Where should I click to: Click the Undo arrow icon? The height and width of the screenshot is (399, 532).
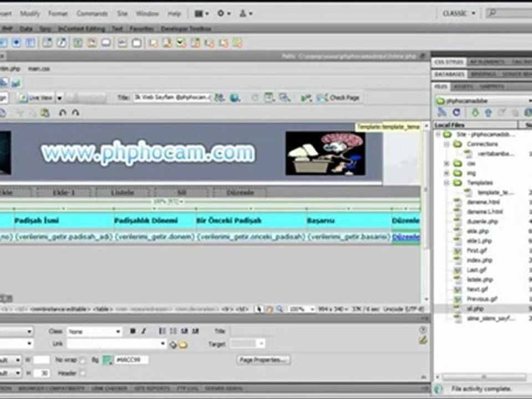63,112
